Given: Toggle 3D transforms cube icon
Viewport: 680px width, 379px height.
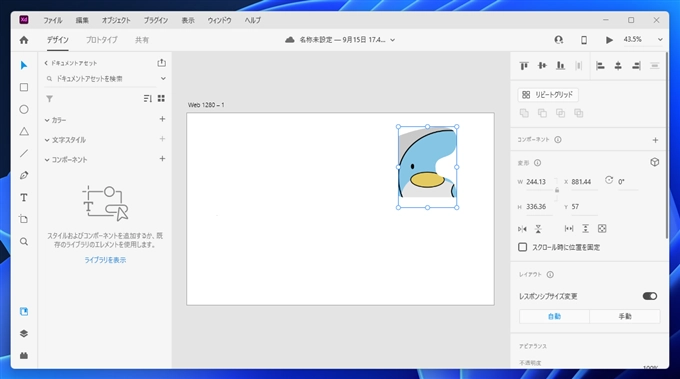Looking at the screenshot, I should (655, 162).
